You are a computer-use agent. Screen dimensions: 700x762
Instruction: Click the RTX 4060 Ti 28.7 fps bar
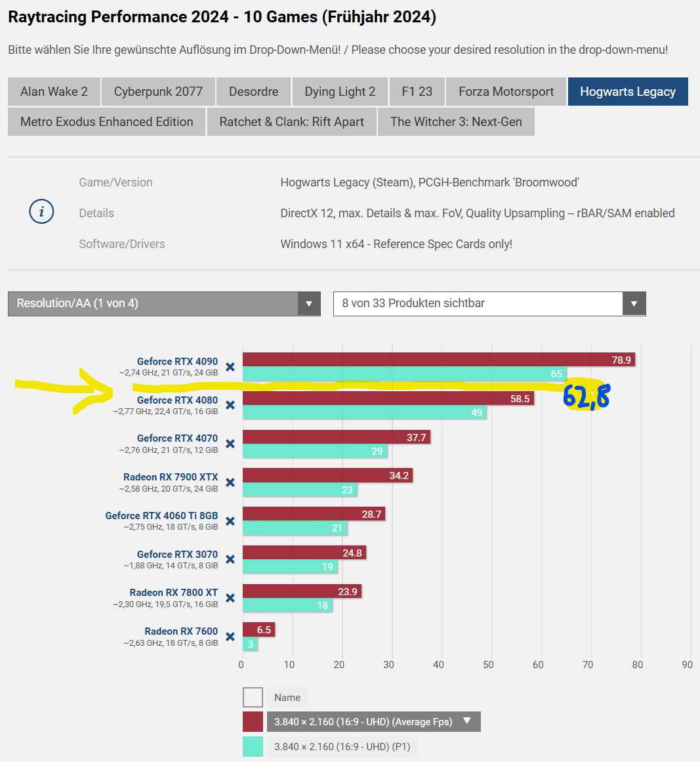[x=314, y=514]
